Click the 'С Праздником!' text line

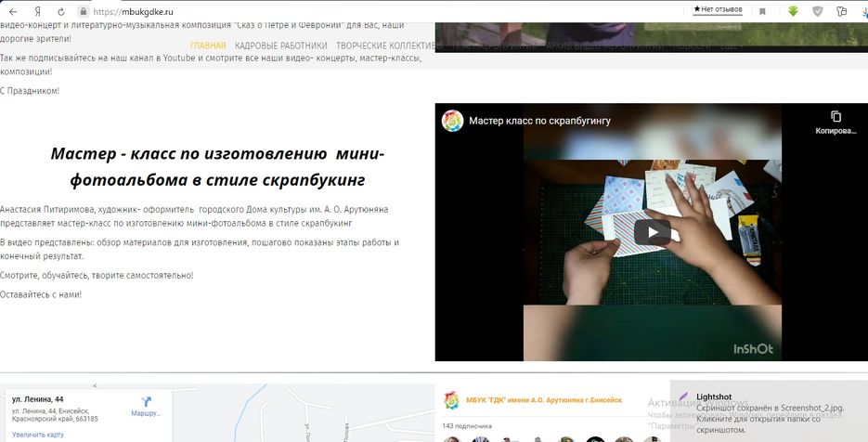tap(30, 91)
